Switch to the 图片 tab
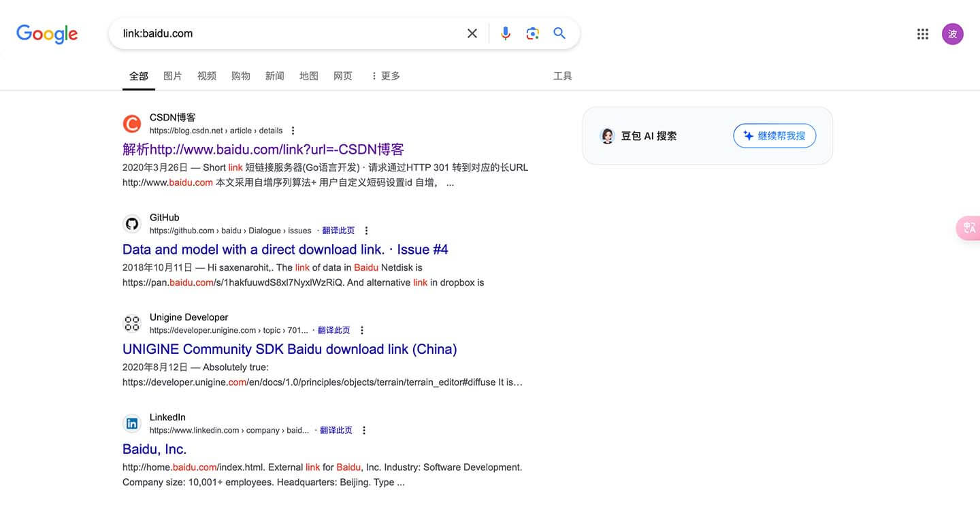This screenshot has height=513, width=980. pos(173,76)
